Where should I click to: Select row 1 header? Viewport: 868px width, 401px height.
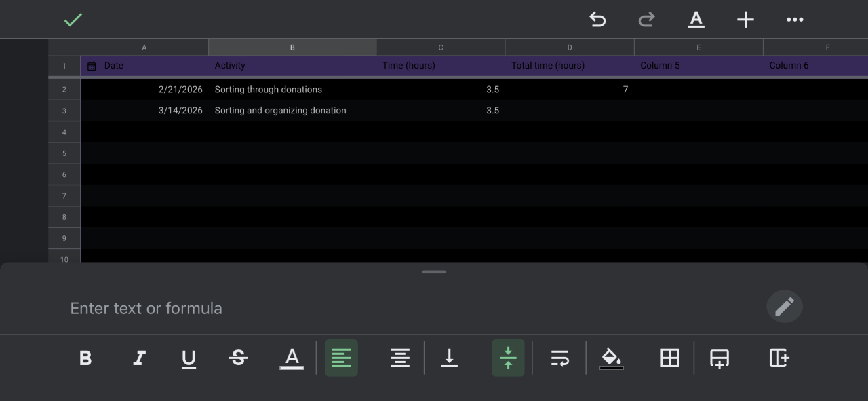point(64,66)
